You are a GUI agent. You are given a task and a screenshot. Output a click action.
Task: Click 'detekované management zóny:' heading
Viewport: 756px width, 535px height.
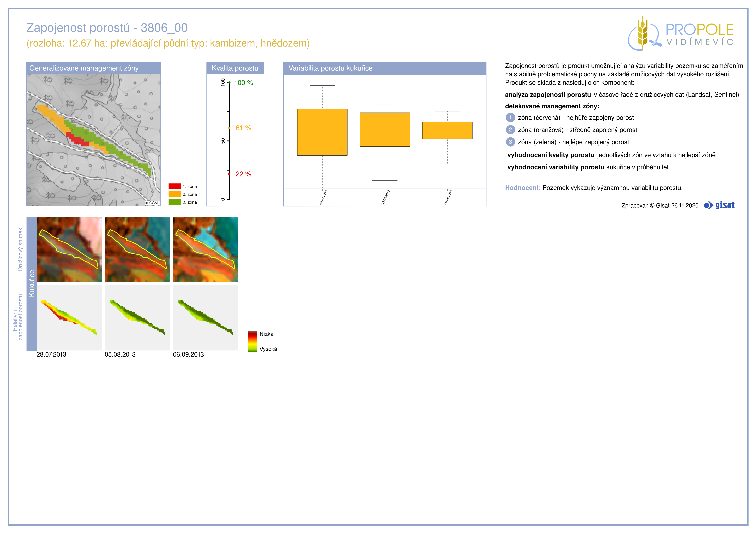click(552, 106)
